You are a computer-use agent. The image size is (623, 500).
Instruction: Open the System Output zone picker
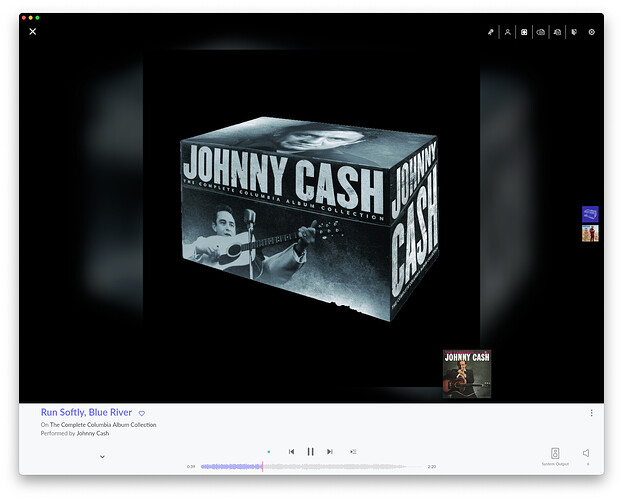555,456
